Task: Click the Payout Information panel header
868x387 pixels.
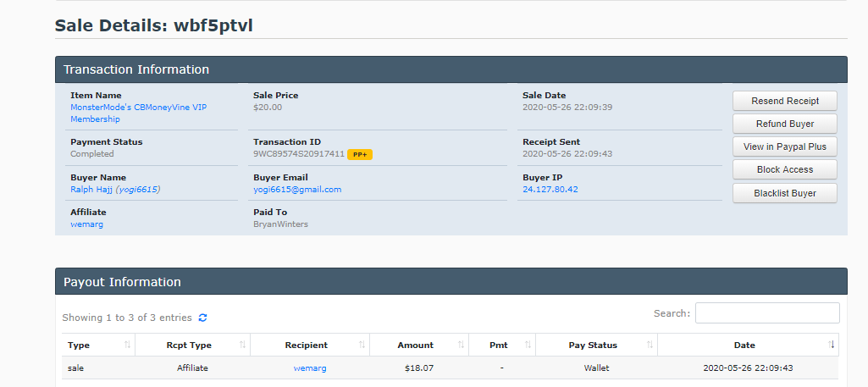Action: tap(451, 282)
